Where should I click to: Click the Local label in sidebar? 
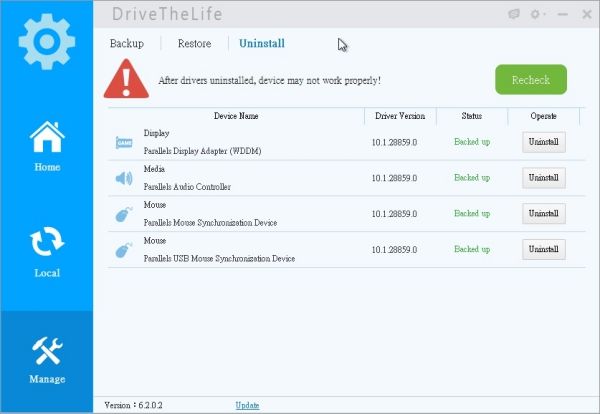pyautogui.click(x=47, y=273)
